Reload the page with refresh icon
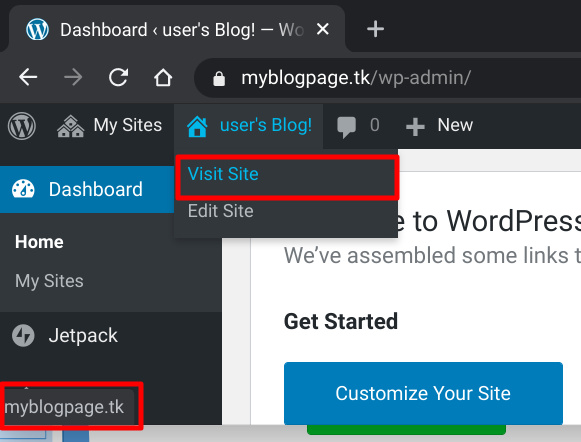Screen dimensions: 581x442 click(118, 77)
